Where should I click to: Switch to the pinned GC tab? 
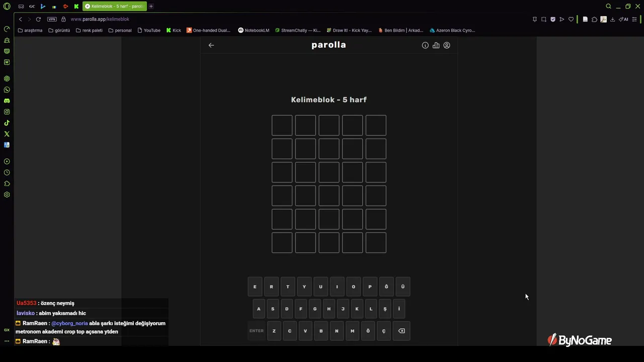pos(32,7)
